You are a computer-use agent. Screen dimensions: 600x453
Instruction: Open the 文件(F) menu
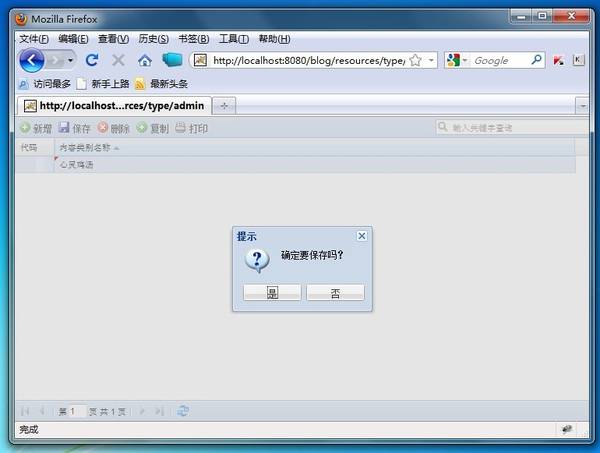(34, 39)
